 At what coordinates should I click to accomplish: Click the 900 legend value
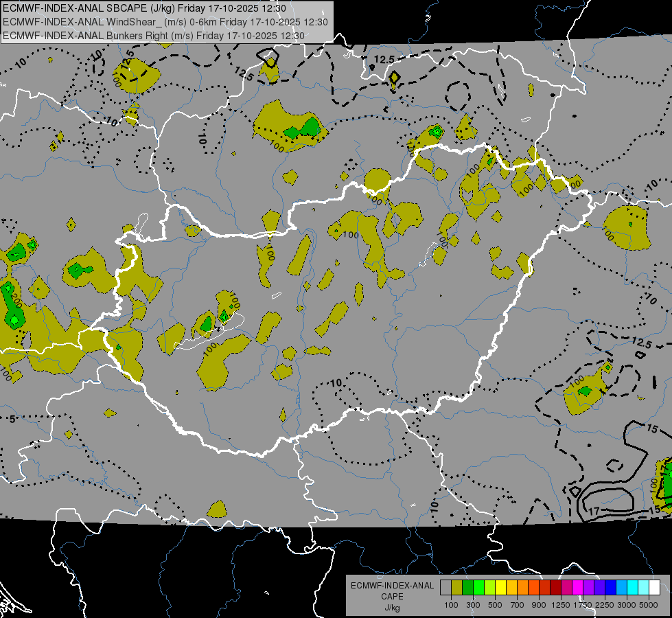[539, 605]
